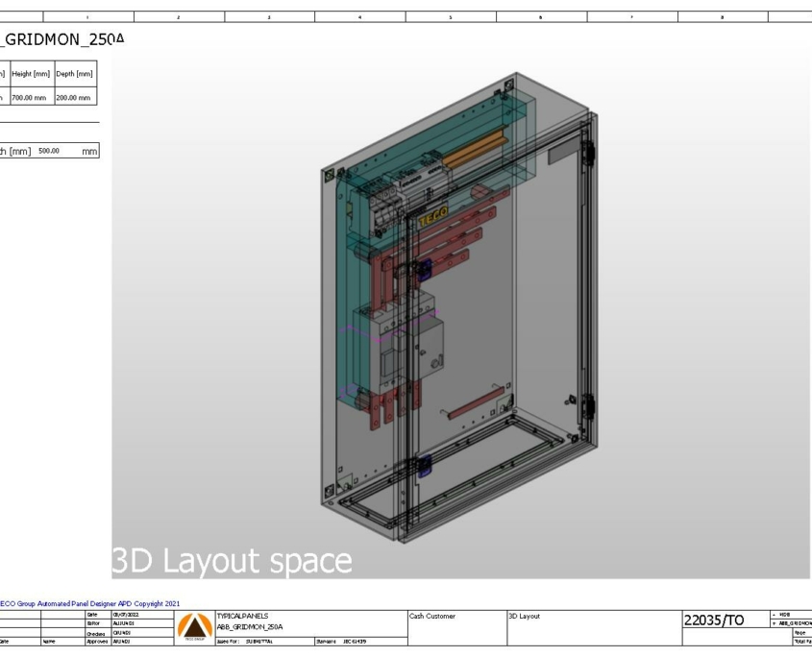Click the TECO Group logo in the title block
812x657 pixels.
[196, 626]
